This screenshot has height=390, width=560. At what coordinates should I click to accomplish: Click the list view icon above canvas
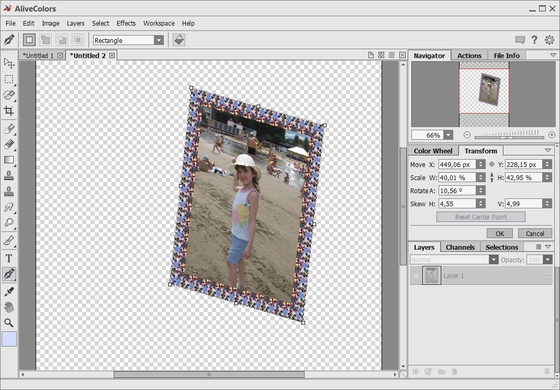coord(392,55)
